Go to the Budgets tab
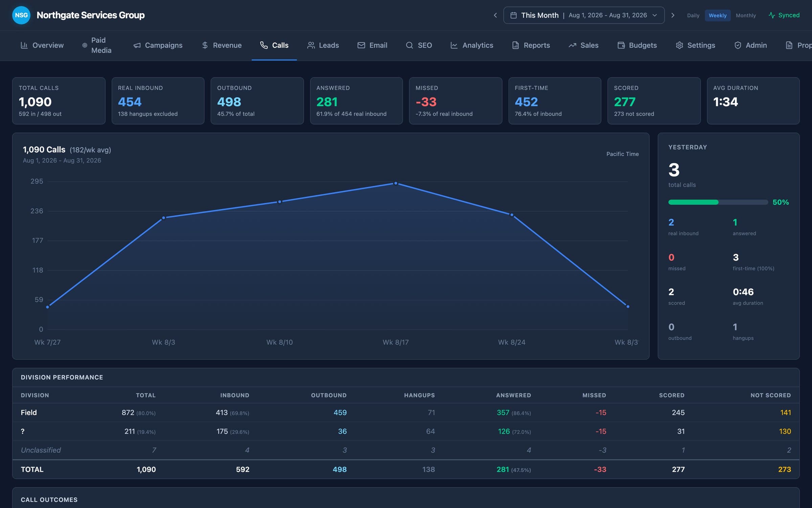This screenshot has width=812, height=508. point(637,45)
